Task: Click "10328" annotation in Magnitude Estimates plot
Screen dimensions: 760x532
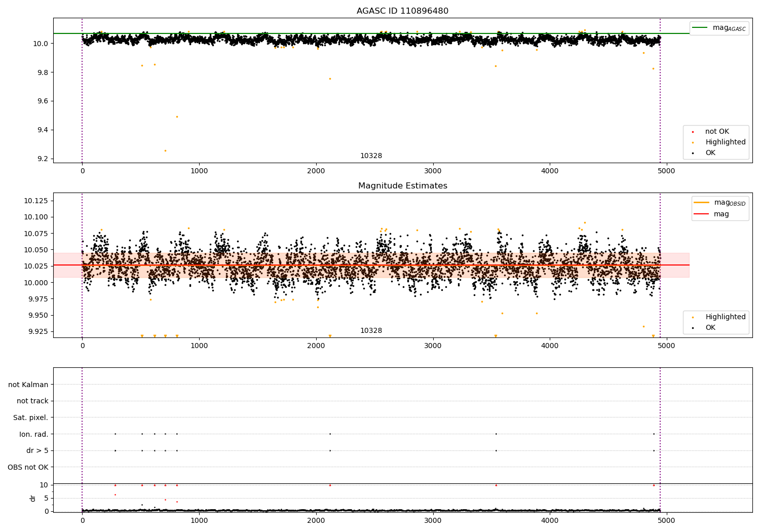Action: click(x=371, y=331)
